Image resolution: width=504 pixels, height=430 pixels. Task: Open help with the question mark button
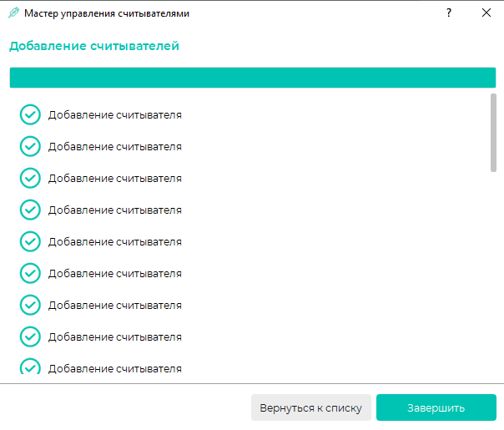click(449, 13)
